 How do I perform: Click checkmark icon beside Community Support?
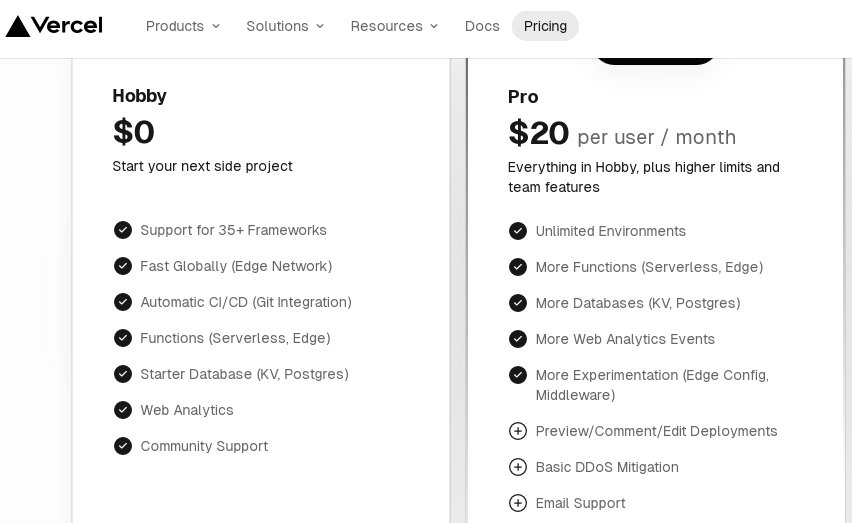click(123, 446)
